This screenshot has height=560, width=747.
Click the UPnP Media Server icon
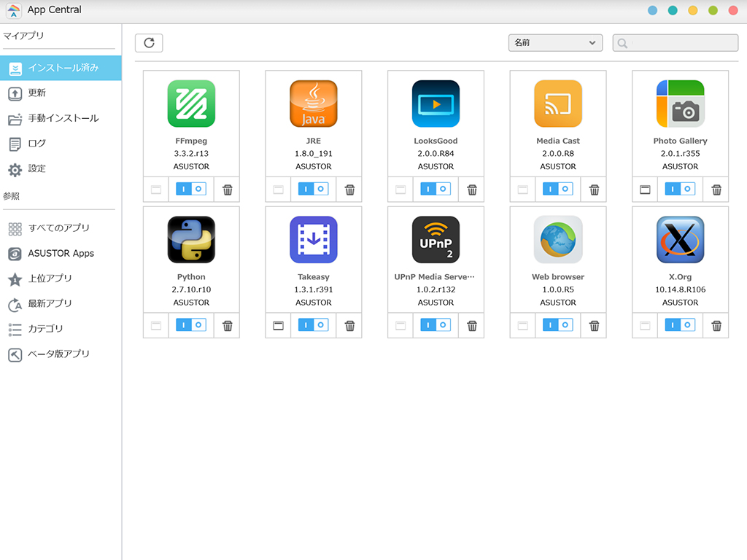pos(436,240)
